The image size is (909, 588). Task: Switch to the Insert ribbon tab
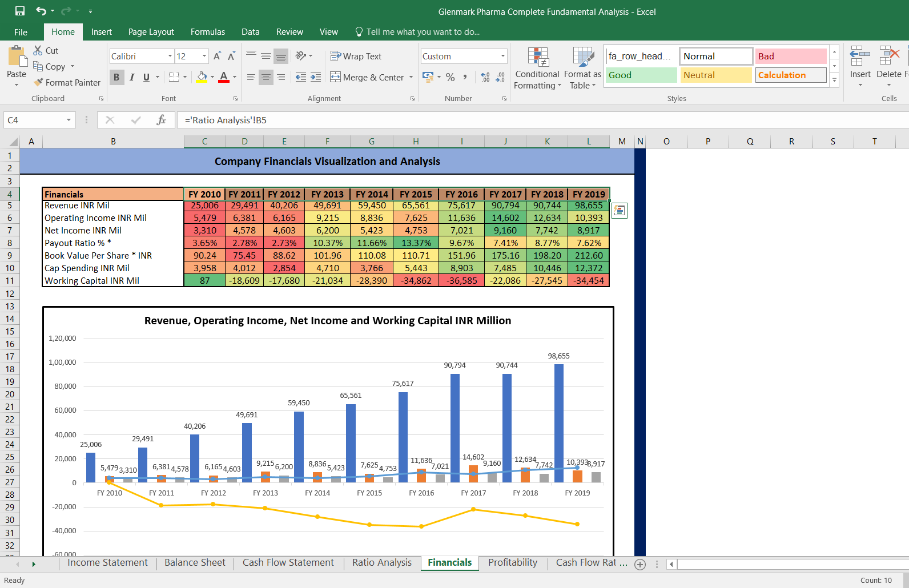[x=102, y=32]
